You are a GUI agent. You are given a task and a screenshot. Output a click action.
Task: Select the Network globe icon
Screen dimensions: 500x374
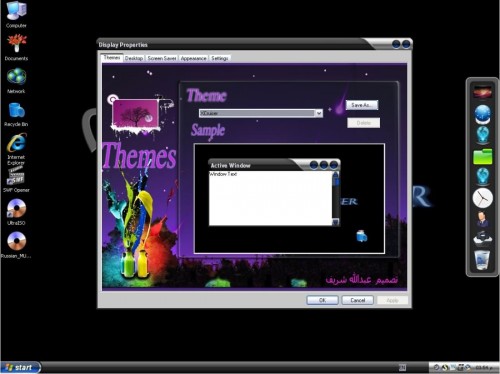click(x=16, y=81)
